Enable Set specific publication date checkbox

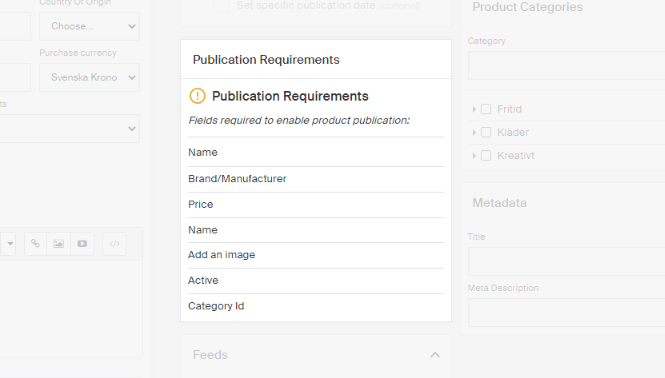click(221, 6)
